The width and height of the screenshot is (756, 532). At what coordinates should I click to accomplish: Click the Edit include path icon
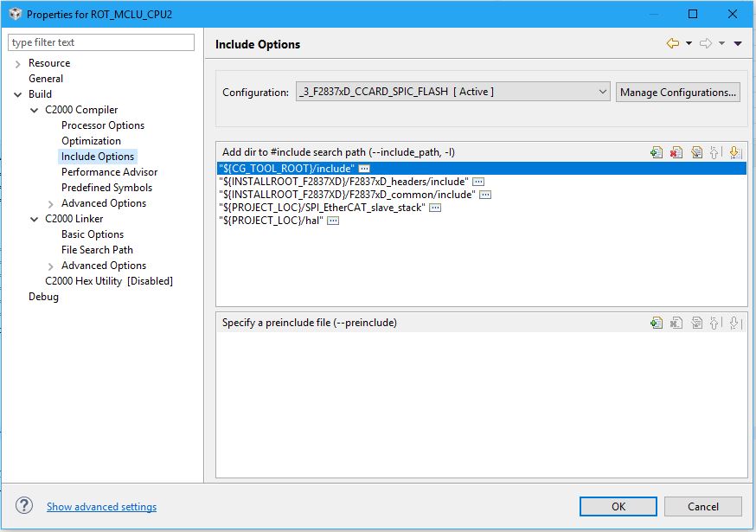click(696, 152)
